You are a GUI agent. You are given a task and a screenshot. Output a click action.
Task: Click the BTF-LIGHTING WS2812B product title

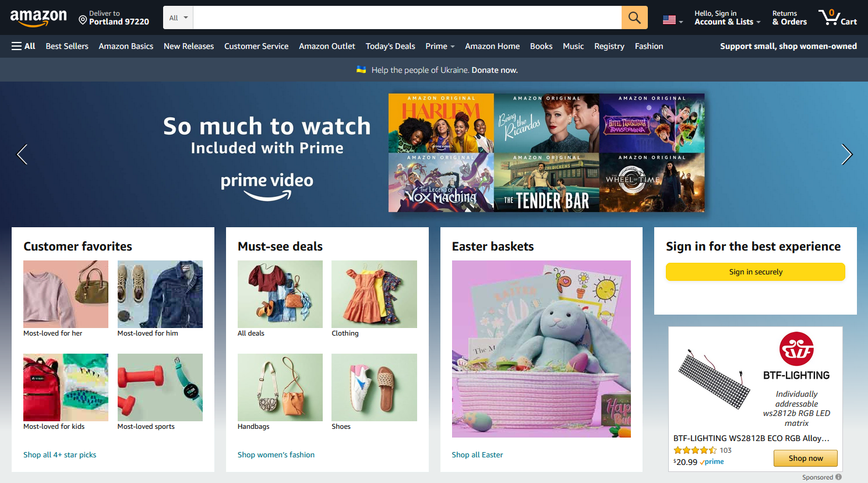click(751, 438)
